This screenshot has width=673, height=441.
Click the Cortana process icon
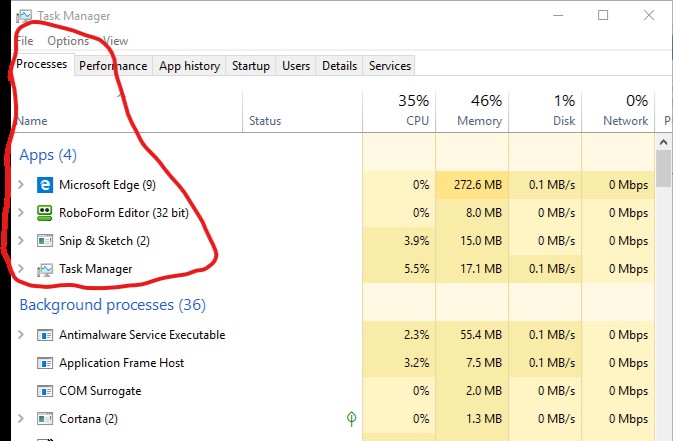pyautogui.click(x=45, y=419)
